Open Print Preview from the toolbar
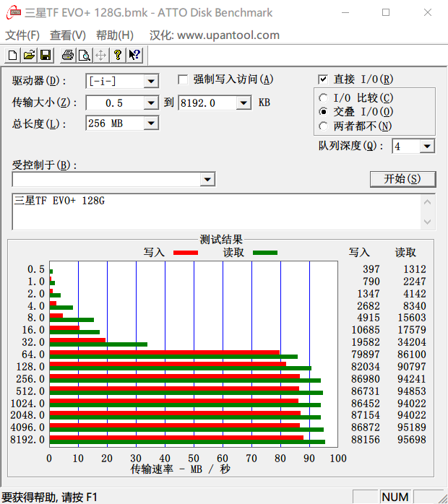 [x=84, y=55]
